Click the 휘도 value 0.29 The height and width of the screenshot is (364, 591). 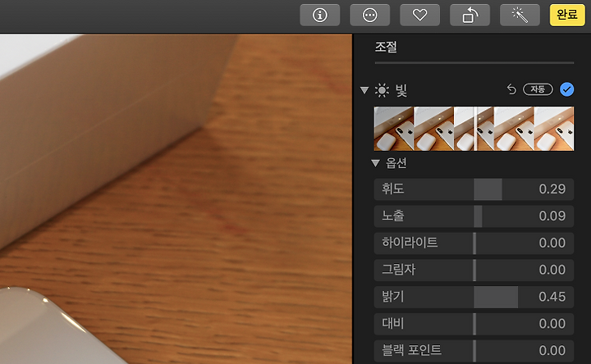(552, 189)
